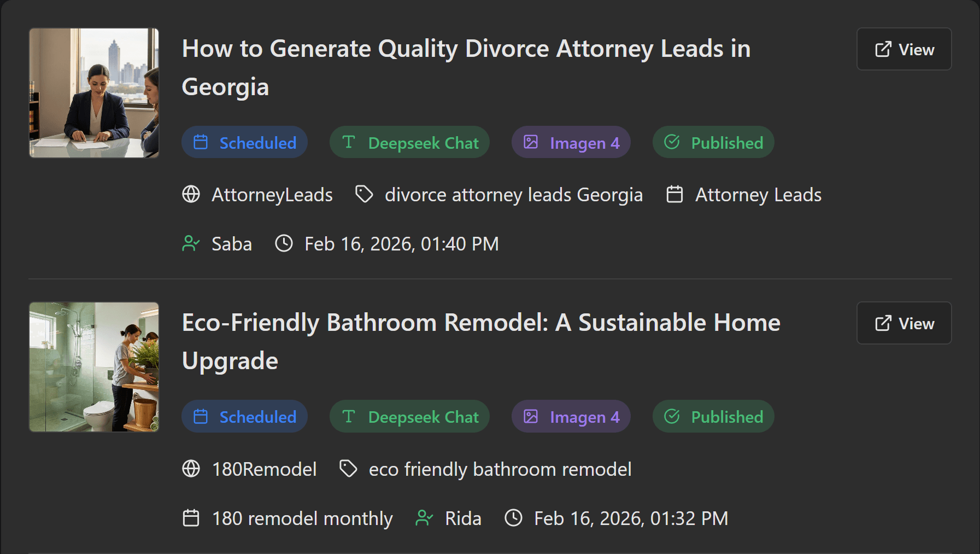Click the globe icon next to 180Remodel
Screen dimensions: 980x554
(191, 469)
